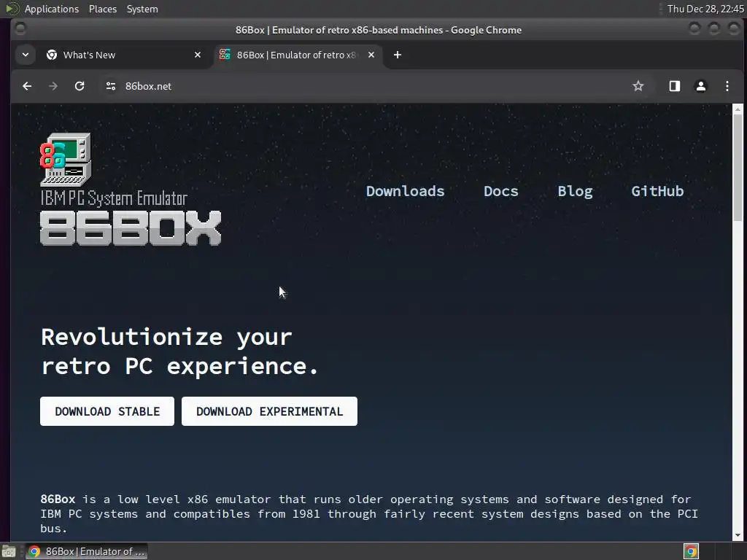Open the Applications menu
This screenshot has height=560, width=747.
52,9
